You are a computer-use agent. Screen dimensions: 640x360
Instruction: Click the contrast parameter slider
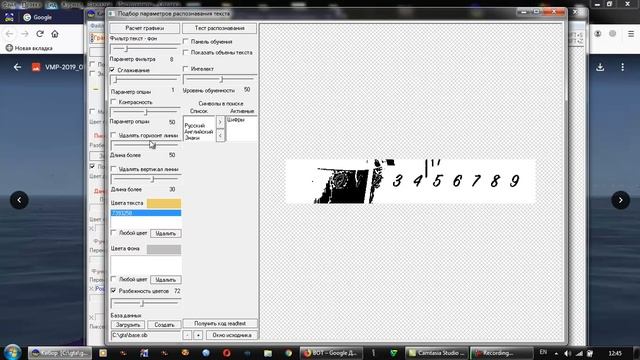(x=145, y=112)
